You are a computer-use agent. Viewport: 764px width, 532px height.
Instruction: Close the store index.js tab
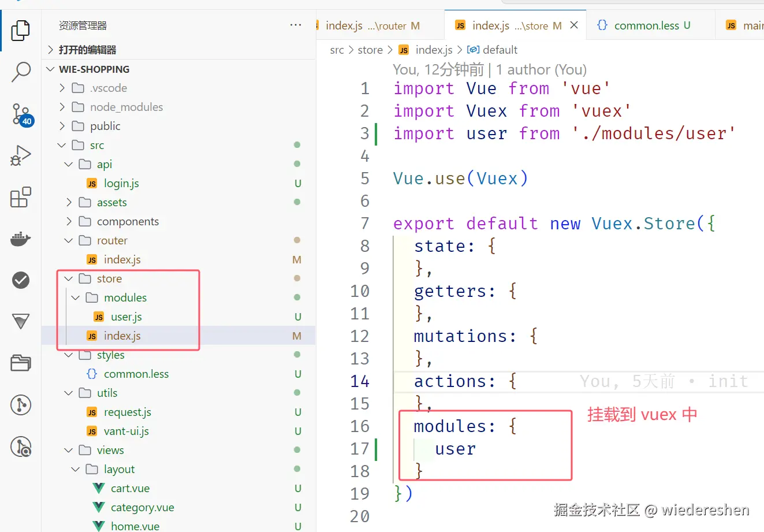[x=574, y=25]
